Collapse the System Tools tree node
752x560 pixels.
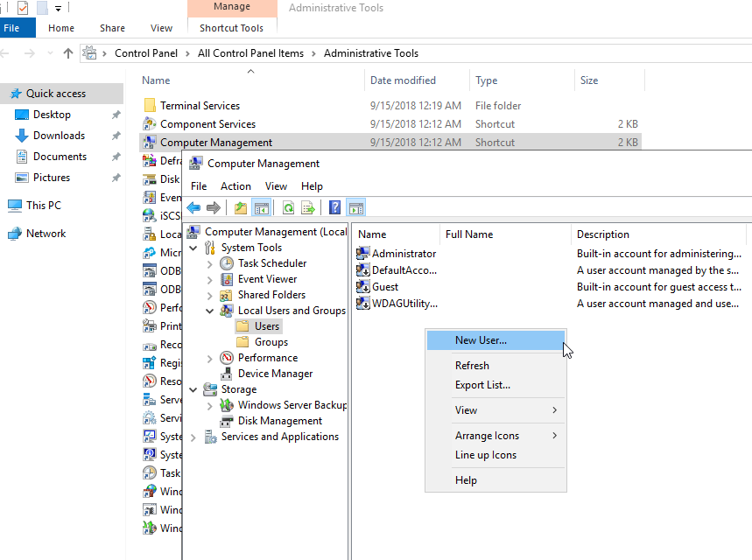[193, 248]
